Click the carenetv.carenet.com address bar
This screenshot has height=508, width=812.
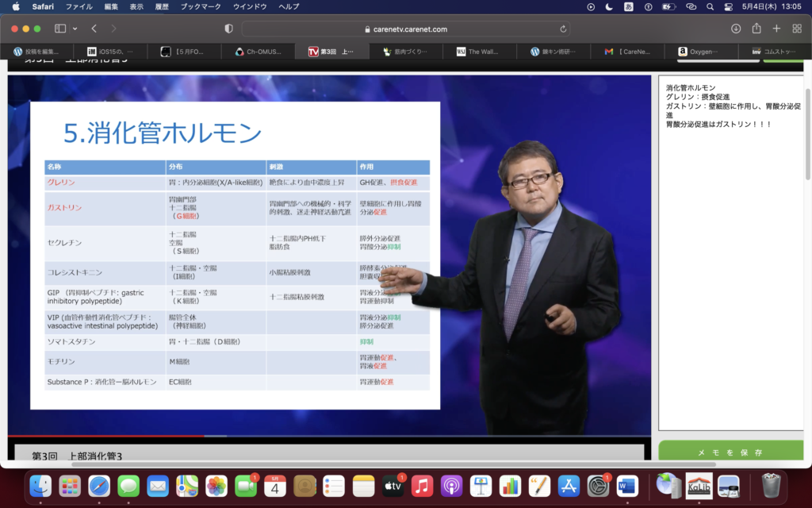point(404,29)
